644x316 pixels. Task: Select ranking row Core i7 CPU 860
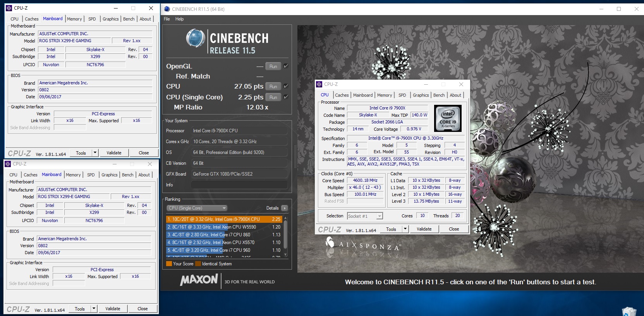tap(224, 235)
